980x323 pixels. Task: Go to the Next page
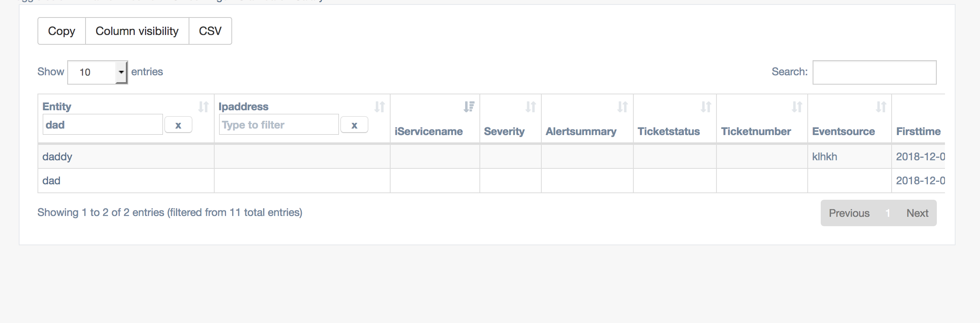(917, 213)
